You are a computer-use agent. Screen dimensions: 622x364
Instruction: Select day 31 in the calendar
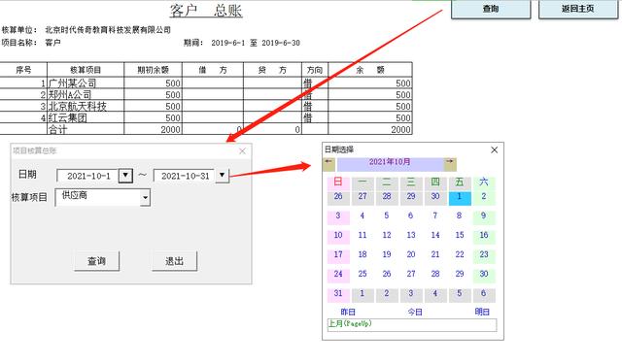(x=338, y=294)
